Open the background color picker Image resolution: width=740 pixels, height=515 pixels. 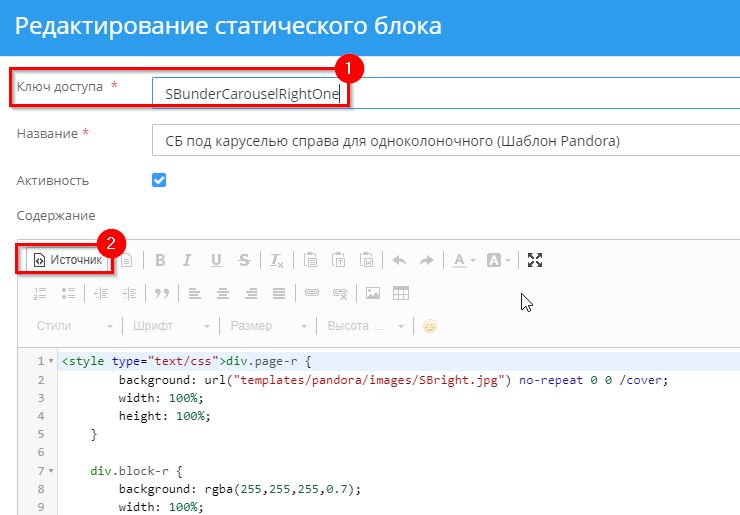tap(498, 260)
